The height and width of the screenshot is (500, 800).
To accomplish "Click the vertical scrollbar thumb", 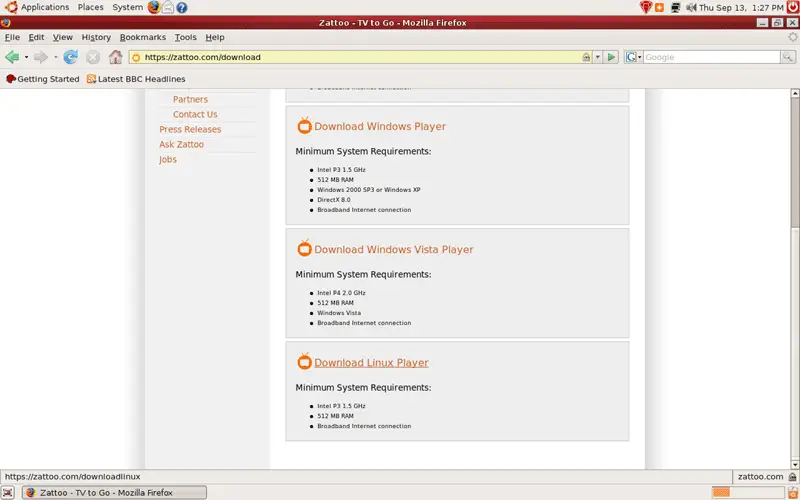I will (795, 164).
